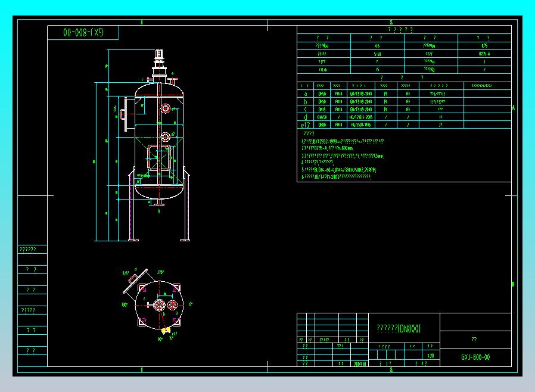Click the 2009.10 date cell

click(x=360, y=364)
